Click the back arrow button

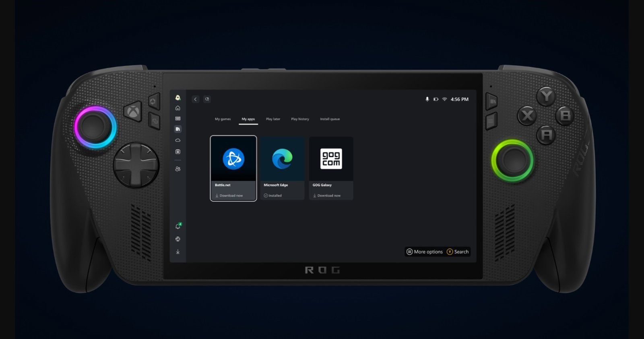pyautogui.click(x=196, y=99)
